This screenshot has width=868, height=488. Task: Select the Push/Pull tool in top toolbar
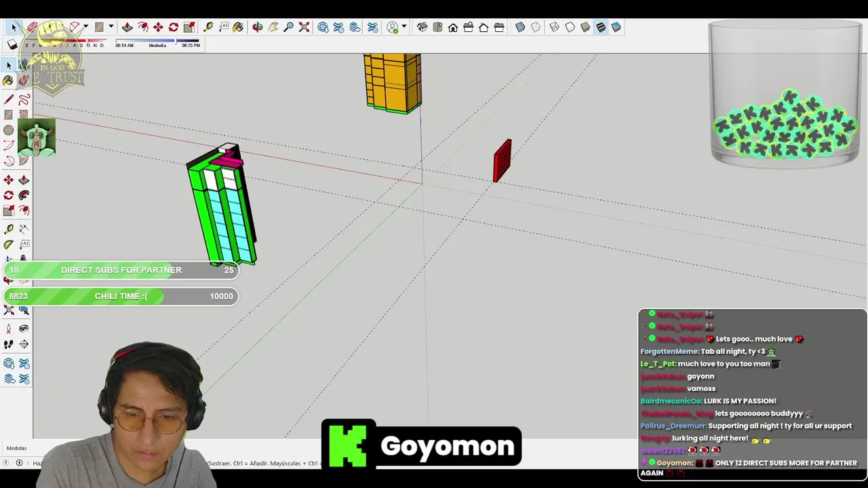[127, 27]
